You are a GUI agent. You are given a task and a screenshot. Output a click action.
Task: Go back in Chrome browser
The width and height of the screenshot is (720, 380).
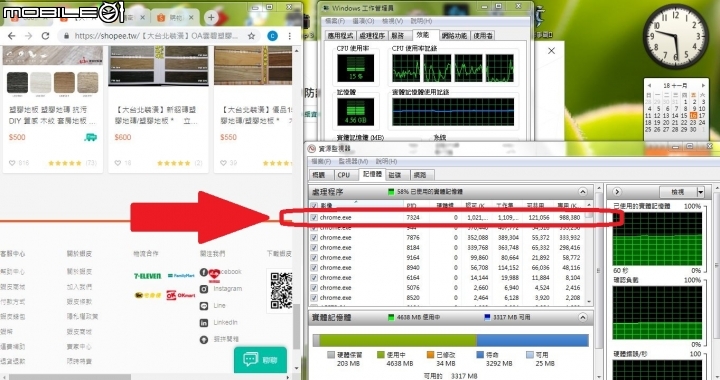[x=11, y=36]
